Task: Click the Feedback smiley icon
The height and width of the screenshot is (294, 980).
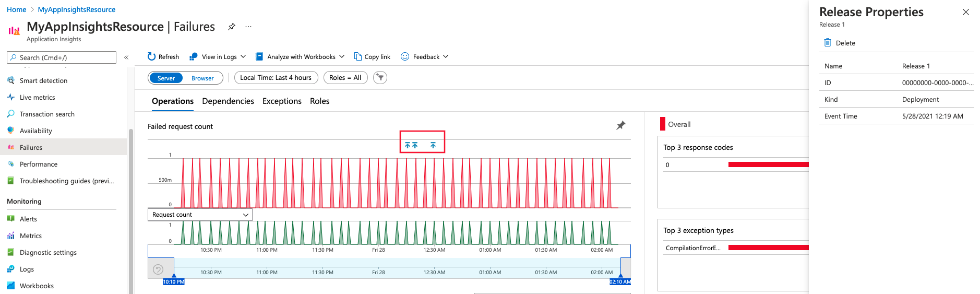Action: [x=405, y=56]
